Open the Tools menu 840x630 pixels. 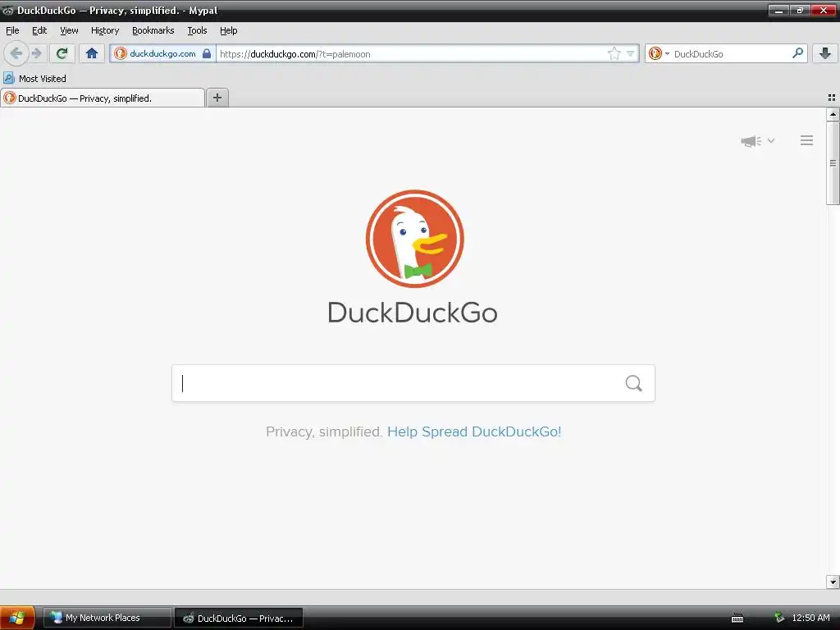click(x=197, y=30)
